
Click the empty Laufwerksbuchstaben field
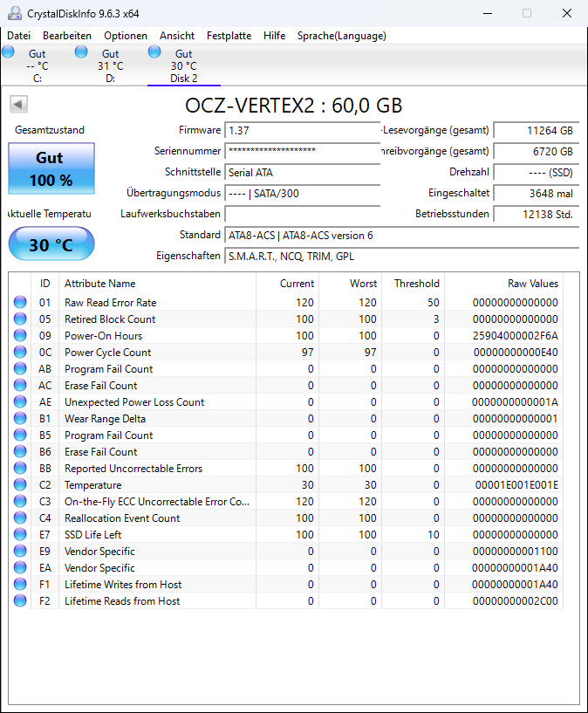(x=302, y=214)
